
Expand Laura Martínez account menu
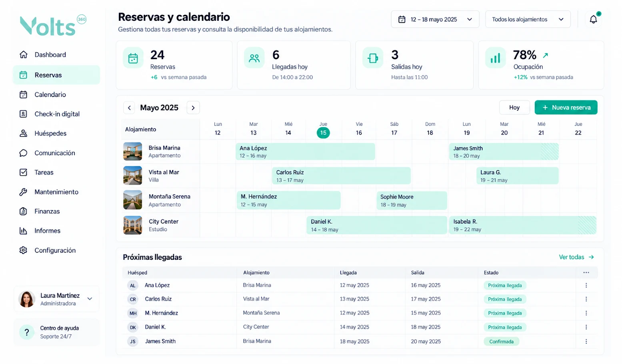(90, 299)
